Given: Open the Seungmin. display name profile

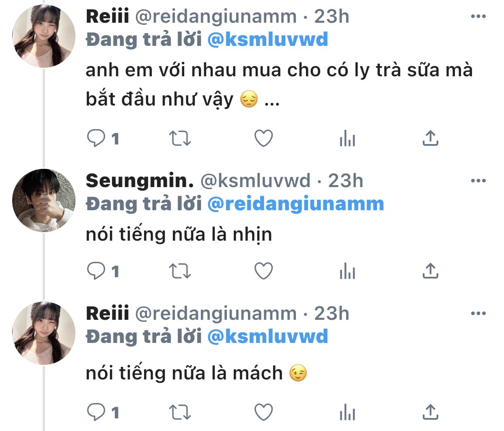Looking at the screenshot, I should (140, 181).
